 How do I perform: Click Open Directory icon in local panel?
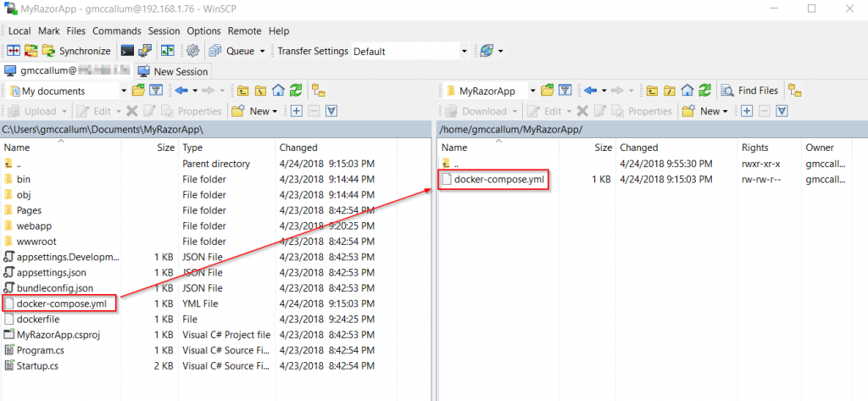[x=138, y=90]
